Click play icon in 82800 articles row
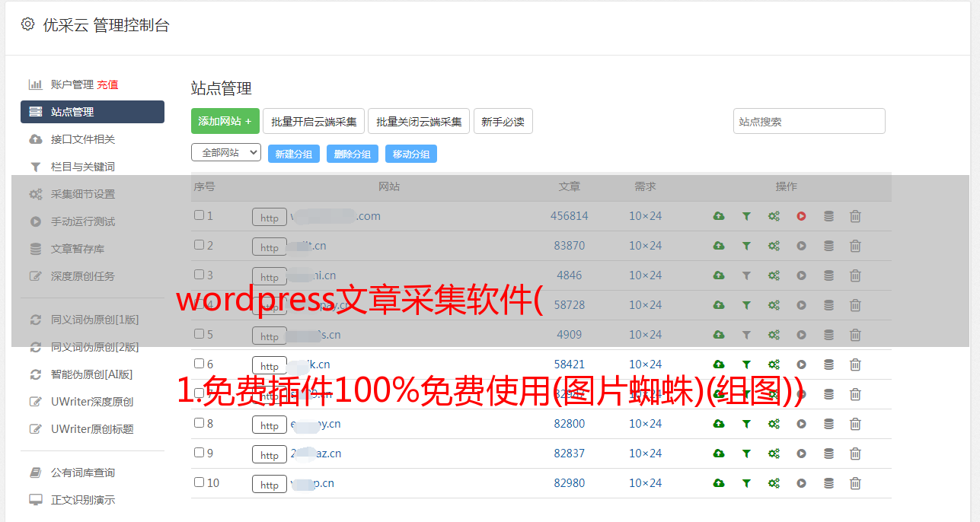Image resolution: width=980 pixels, height=522 pixels. (801, 424)
